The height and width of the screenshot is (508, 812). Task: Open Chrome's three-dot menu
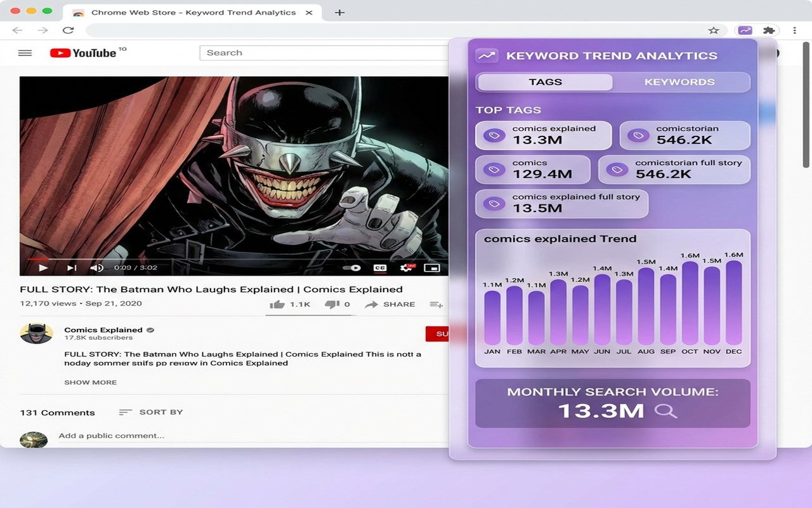pos(794,30)
